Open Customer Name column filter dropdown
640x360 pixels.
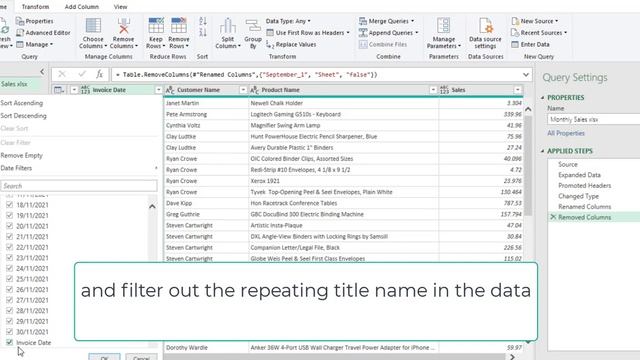pyautogui.click(x=243, y=90)
